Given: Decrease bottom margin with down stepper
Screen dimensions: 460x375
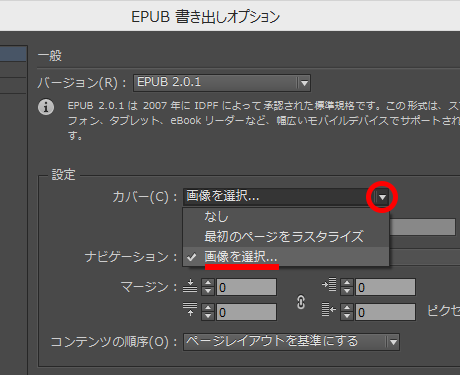Looking at the screenshot, I should [x=208, y=316].
